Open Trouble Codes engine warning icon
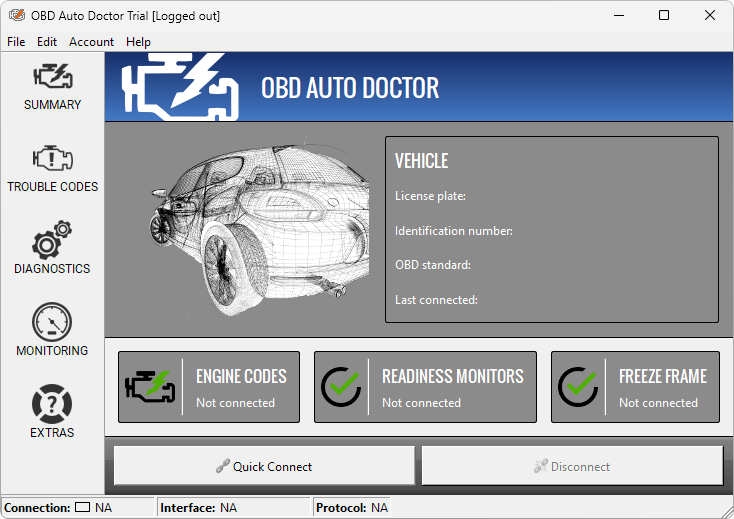This screenshot has width=734, height=519. point(52,158)
